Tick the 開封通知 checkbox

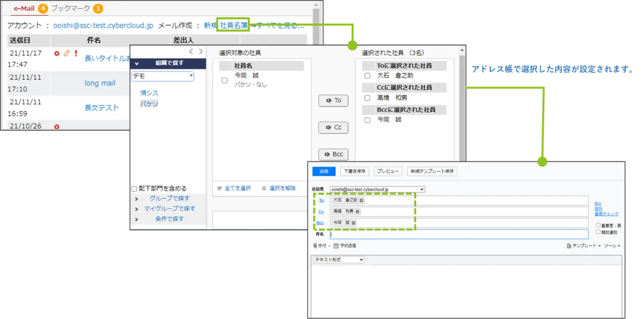pos(598,232)
